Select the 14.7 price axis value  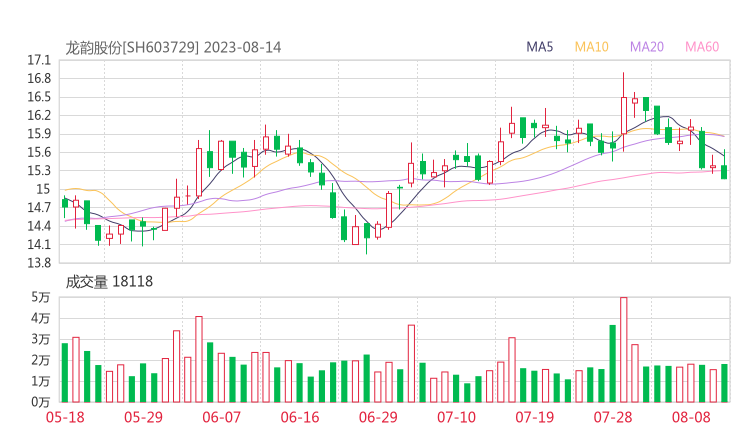point(39,208)
